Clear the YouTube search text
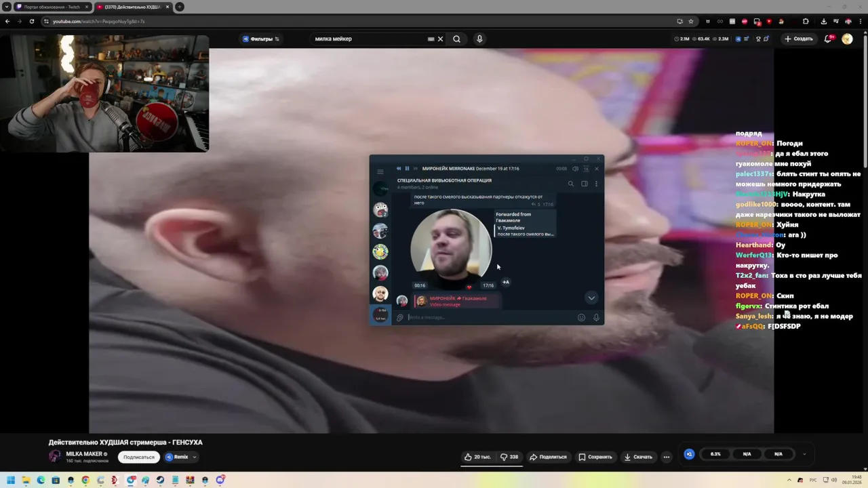Viewport: 868px width, 488px height. point(440,39)
